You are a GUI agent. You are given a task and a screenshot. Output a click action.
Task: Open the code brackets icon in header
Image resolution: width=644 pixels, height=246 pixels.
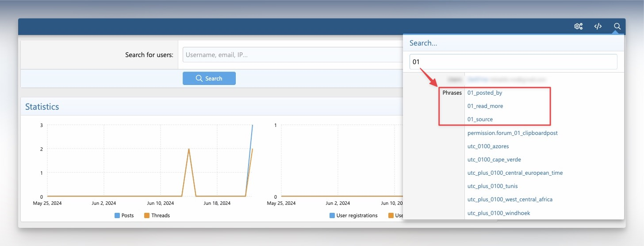coord(598,27)
